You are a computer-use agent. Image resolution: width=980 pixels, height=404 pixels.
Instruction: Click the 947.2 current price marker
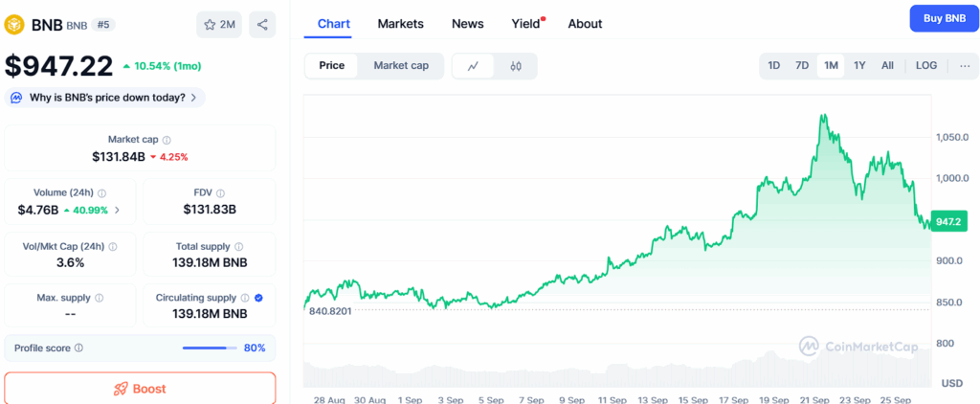tap(948, 221)
